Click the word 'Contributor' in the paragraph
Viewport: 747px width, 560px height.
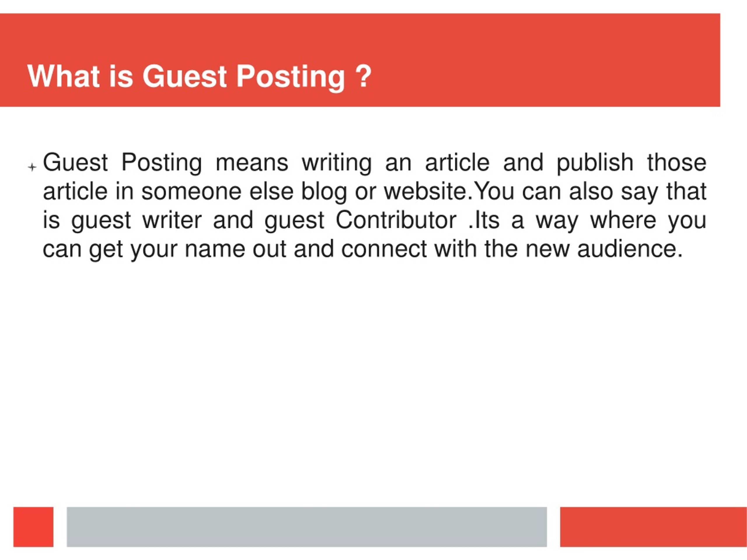(396, 220)
